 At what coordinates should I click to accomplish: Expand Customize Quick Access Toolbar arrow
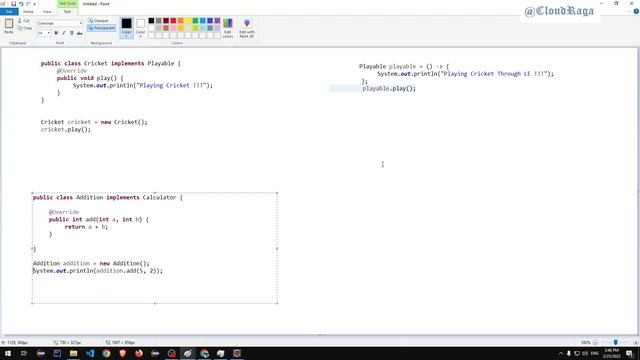34,4
